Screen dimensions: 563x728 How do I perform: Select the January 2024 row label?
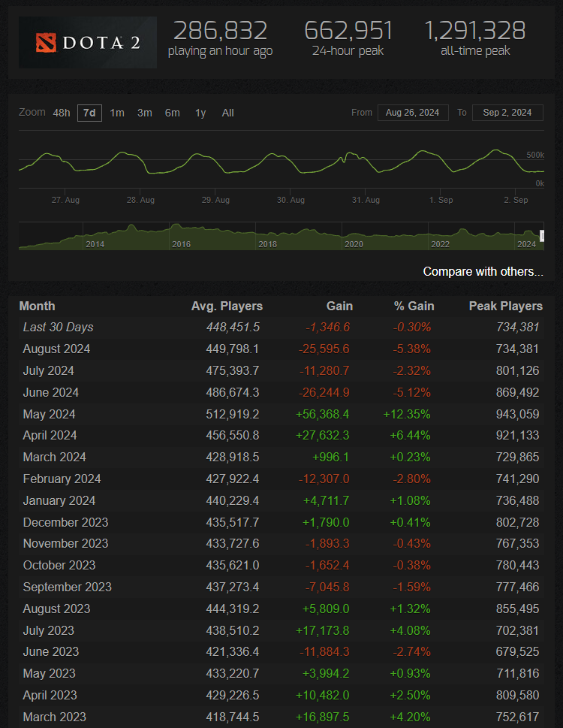[59, 500]
